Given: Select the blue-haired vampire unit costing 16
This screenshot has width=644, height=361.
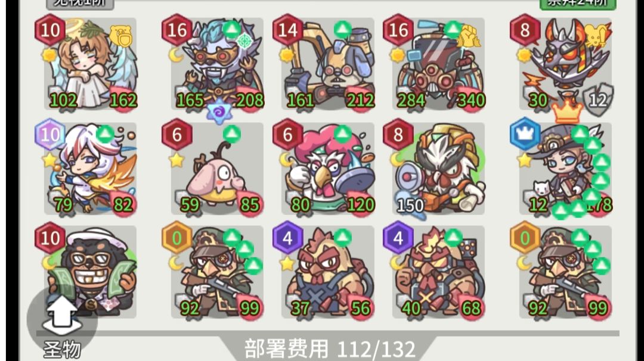Looking at the screenshot, I should pyautogui.click(x=217, y=64).
